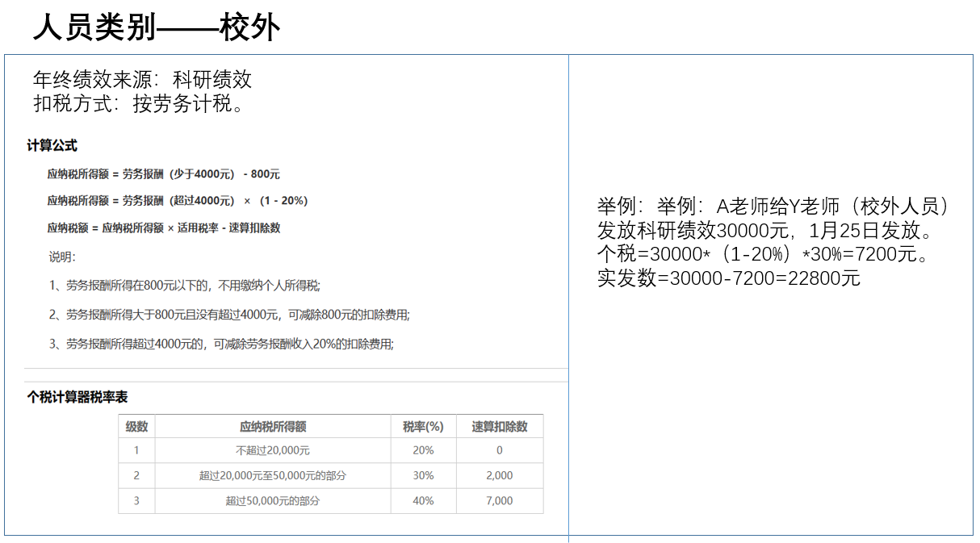Select the 实发数=30000-7200=22800元 line
The image size is (980, 543).
point(728,279)
